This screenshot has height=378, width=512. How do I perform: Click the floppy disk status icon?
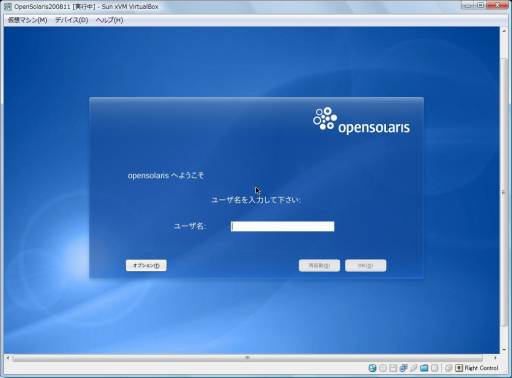click(393, 368)
